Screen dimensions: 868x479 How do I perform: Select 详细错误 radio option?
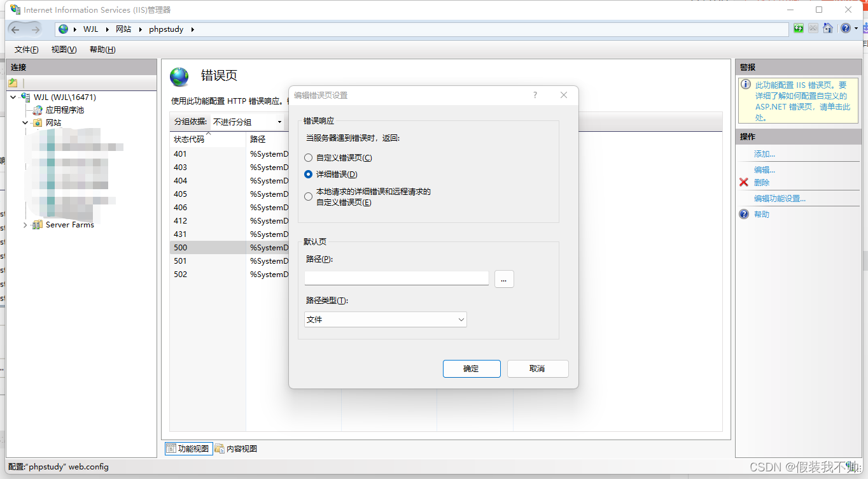point(309,175)
